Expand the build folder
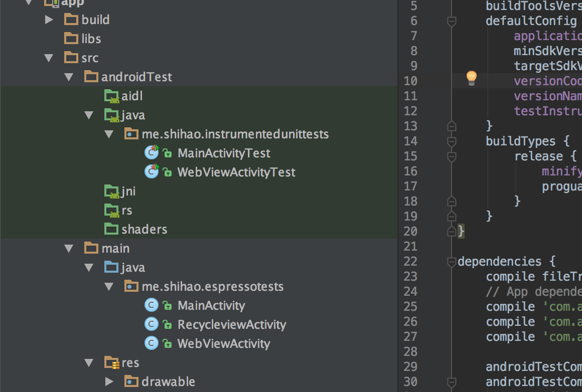 [x=49, y=20]
